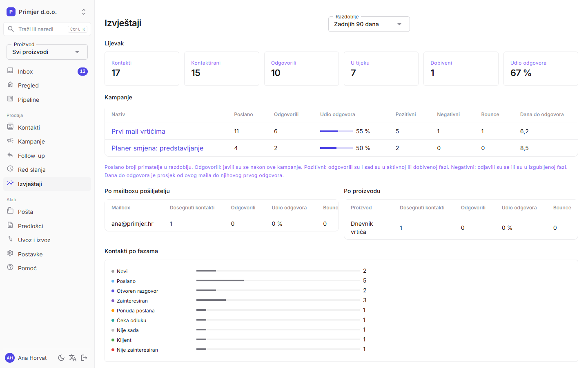Click the Pomoć question mark icon

[x=10, y=267]
